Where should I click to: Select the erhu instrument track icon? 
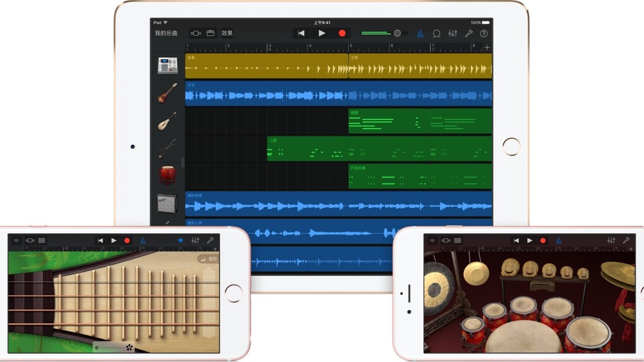pos(168,148)
